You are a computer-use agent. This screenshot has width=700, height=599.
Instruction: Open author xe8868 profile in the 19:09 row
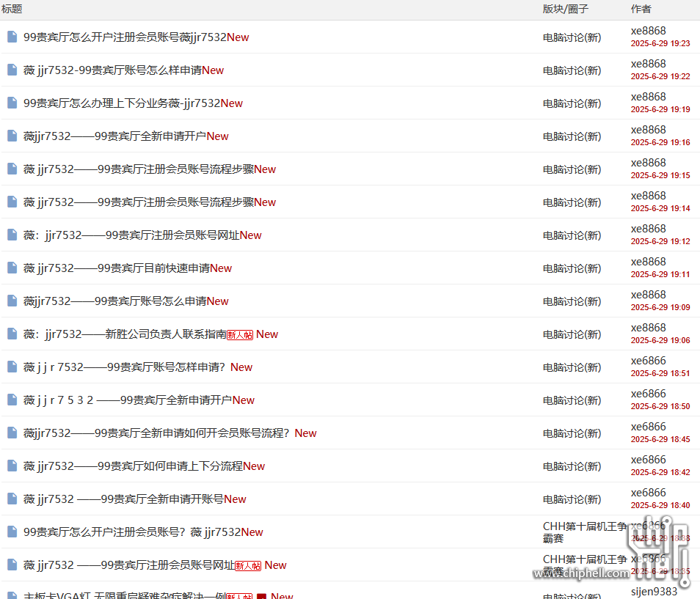coord(648,295)
